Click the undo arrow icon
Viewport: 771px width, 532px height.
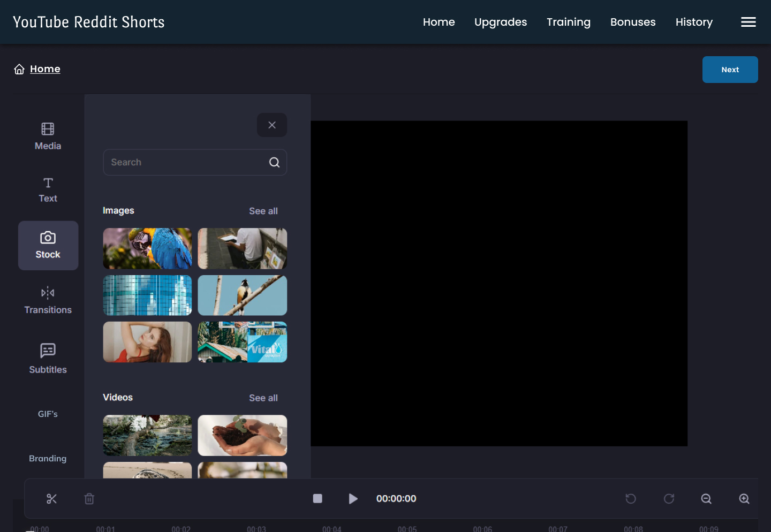point(631,499)
